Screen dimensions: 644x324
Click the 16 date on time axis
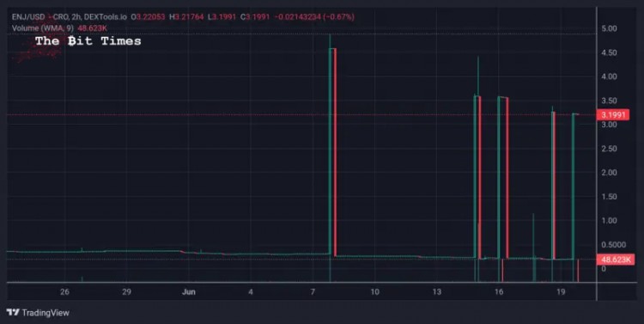[x=499, y=292]
